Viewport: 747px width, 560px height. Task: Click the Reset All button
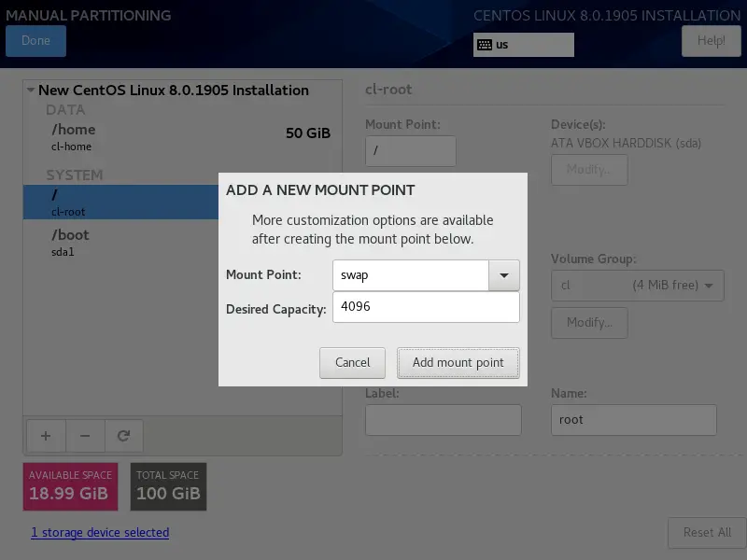(x=706, y=532)
